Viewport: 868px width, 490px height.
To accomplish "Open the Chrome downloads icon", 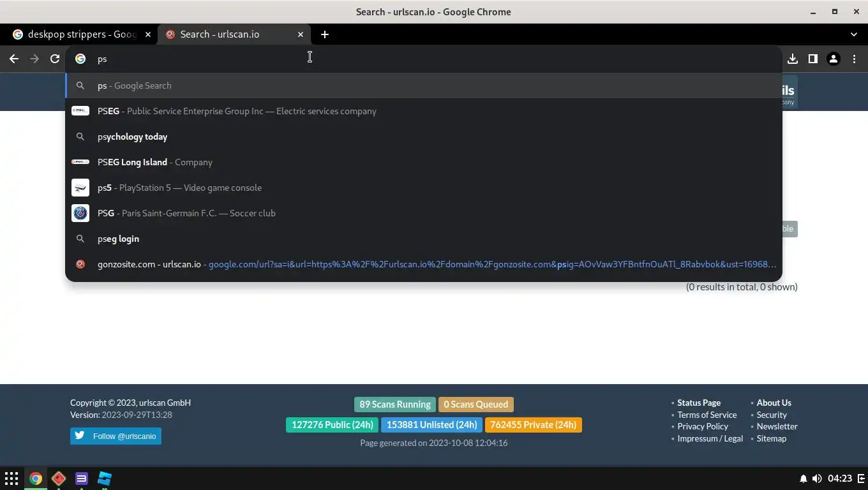I will click(x=793, y=59).
